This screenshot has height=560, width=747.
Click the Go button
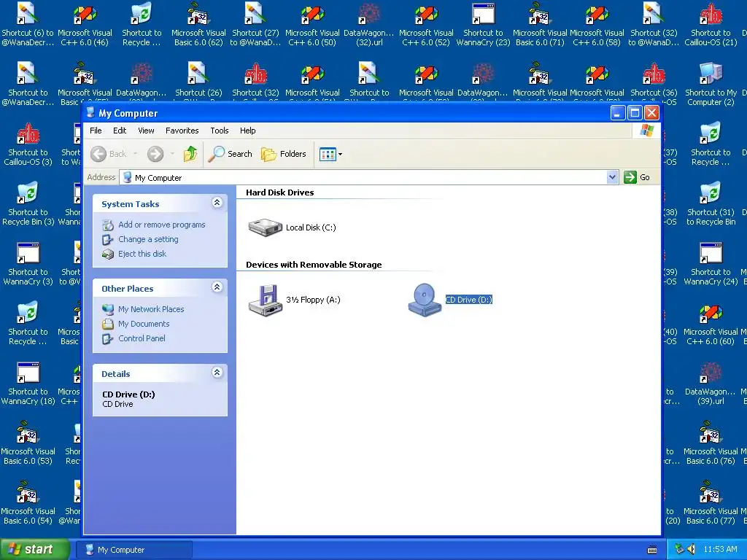coord(637,177)
